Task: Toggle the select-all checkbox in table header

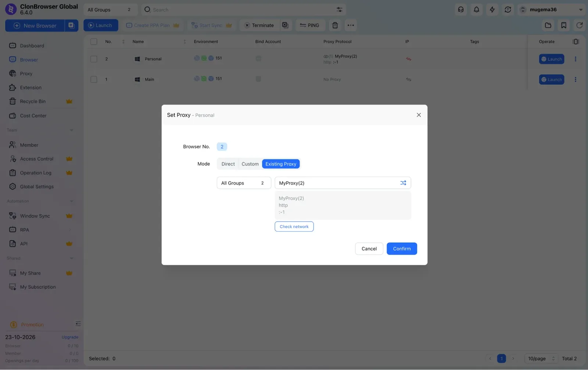Action: point(94,42)
